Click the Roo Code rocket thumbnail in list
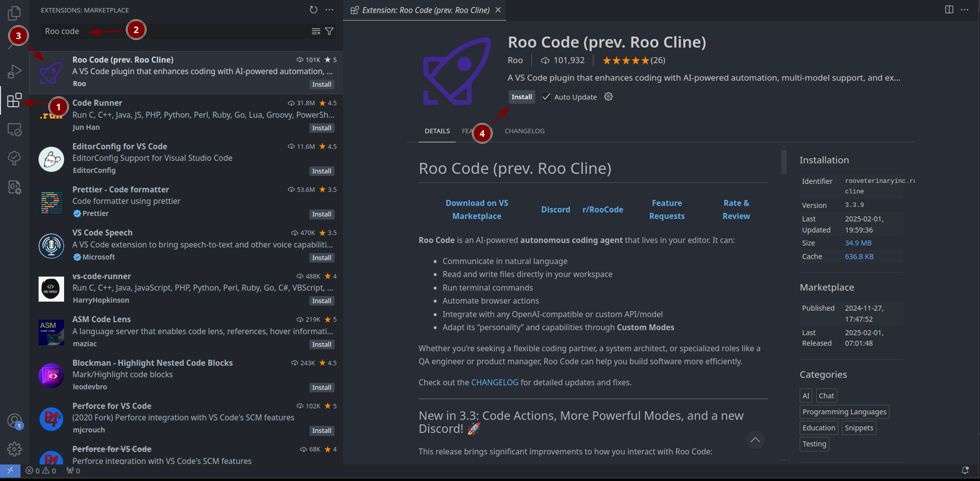 click(51, 72)
